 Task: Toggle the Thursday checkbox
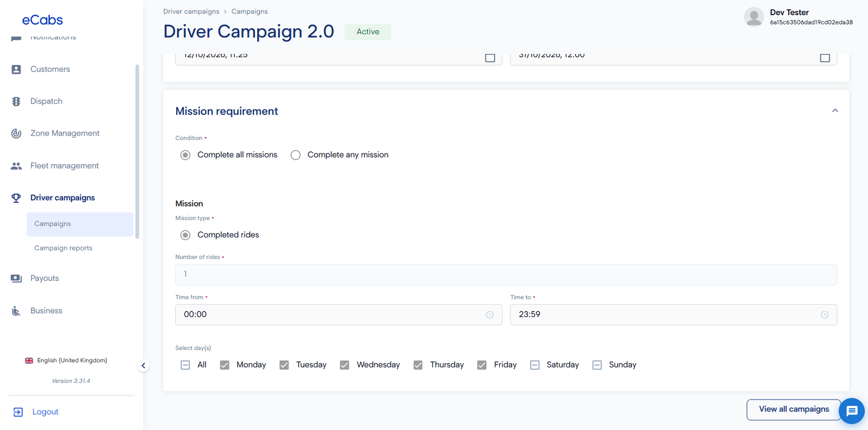click(x=418, y=365)
